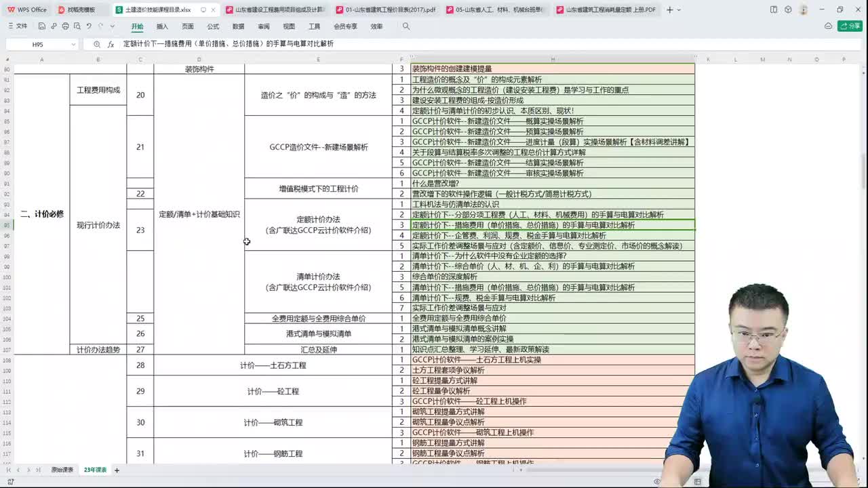Select cell 现行计价办法
This screenshot has width=868, height=488.
tap(98, 225)
